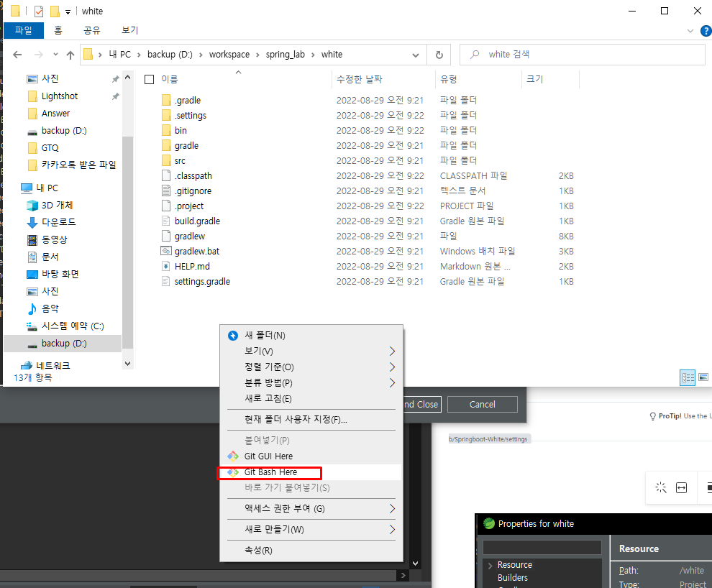Refresh the folder with reload icon
This screenshot has height=588, width=712.
[439, 55]
